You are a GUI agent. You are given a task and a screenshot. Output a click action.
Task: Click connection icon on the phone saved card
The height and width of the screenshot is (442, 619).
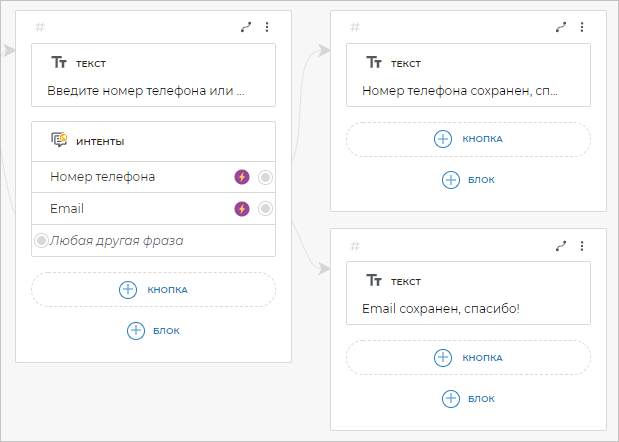tap(561, 28)
